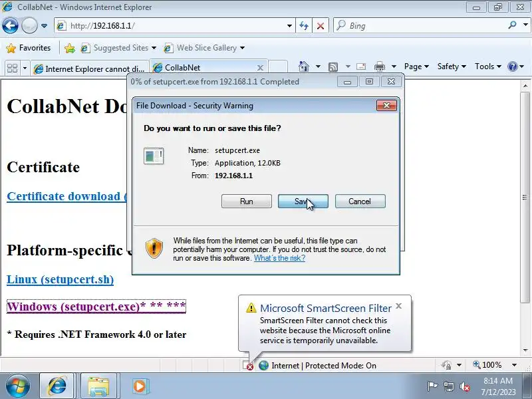The height and width of the screenshot is (399, 532).
Task: Click the browser Back arrow button
Action: pyautogui.click(x=10, y=26)
